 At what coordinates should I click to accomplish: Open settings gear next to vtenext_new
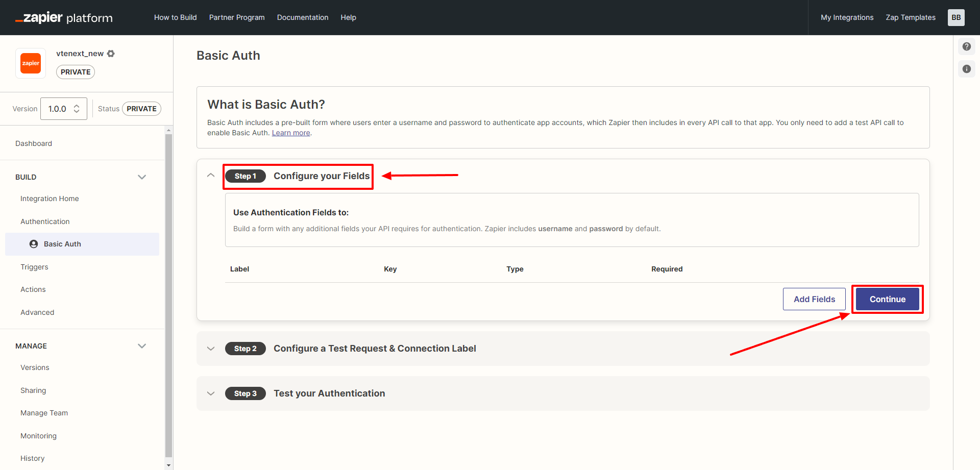[111, 54]
